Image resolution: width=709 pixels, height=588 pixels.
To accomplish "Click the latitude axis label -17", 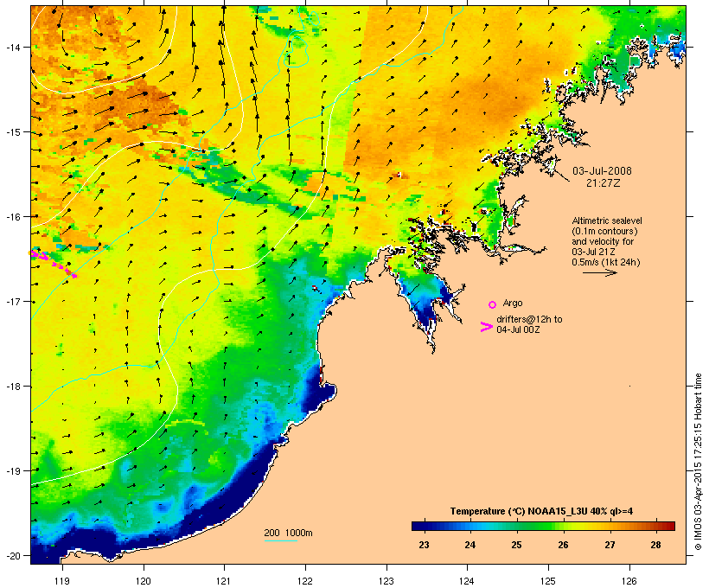I will point(13,301).
